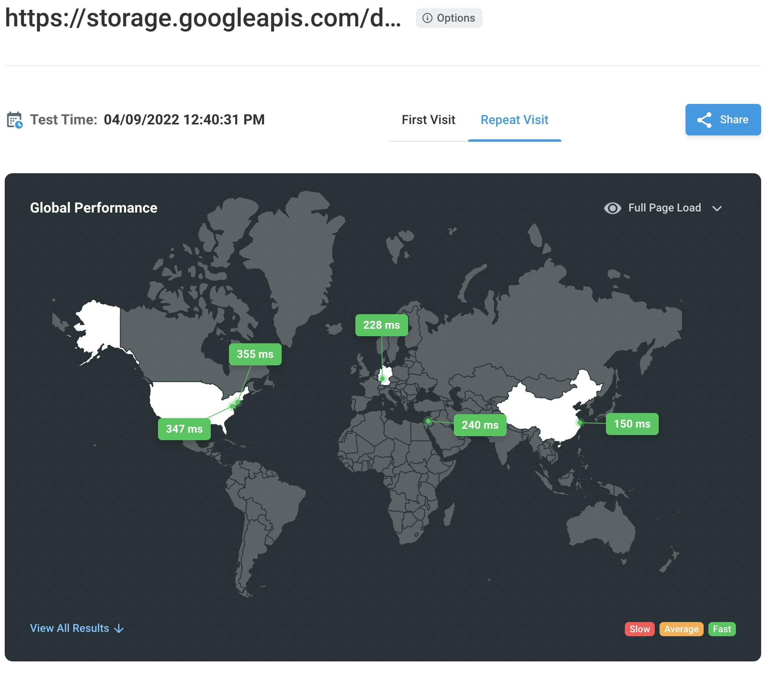The image size is (784, 674).
Task: Open the Full Page Load metric selector
Action: click(665, 208)
